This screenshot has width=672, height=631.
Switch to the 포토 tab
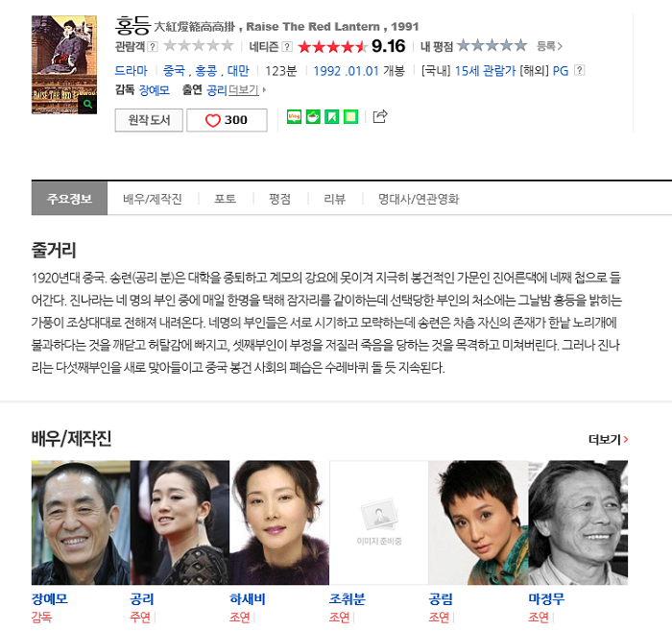click(225, 199)
